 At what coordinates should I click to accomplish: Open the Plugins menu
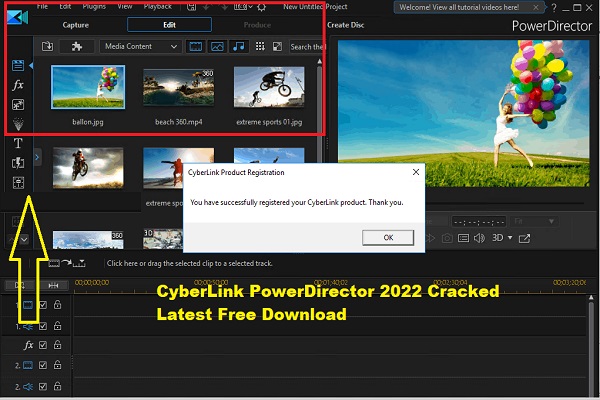(94, 7)
